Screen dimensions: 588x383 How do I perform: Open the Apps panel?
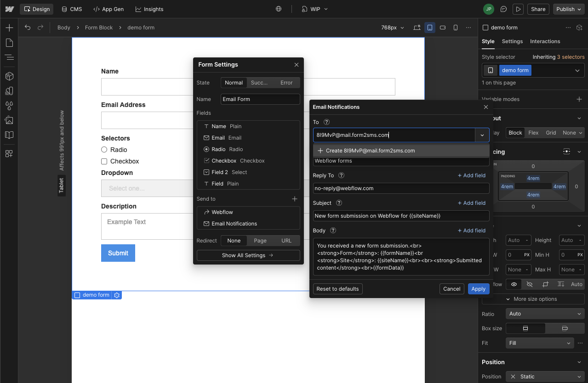pos(9,153)
